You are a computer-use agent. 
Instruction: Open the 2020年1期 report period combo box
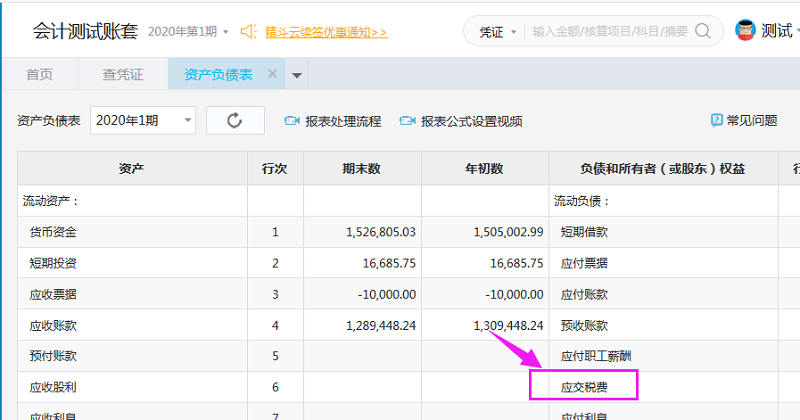(144, 121)
